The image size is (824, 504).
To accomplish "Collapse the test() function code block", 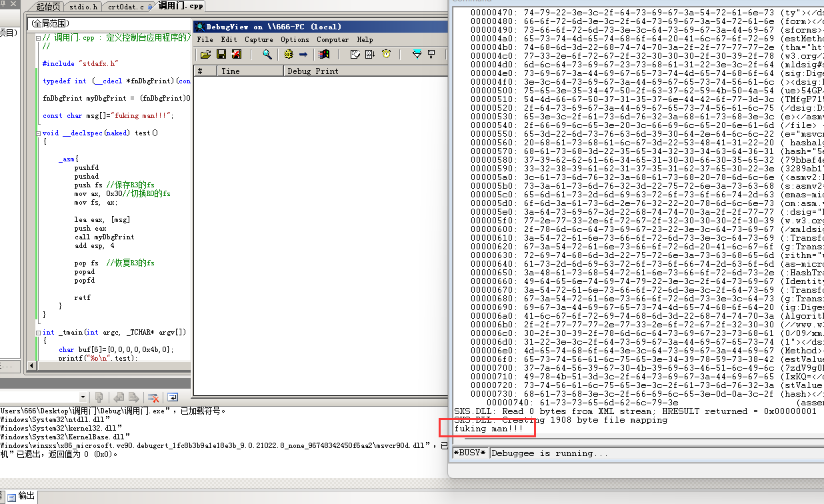I will coord(38,133).
